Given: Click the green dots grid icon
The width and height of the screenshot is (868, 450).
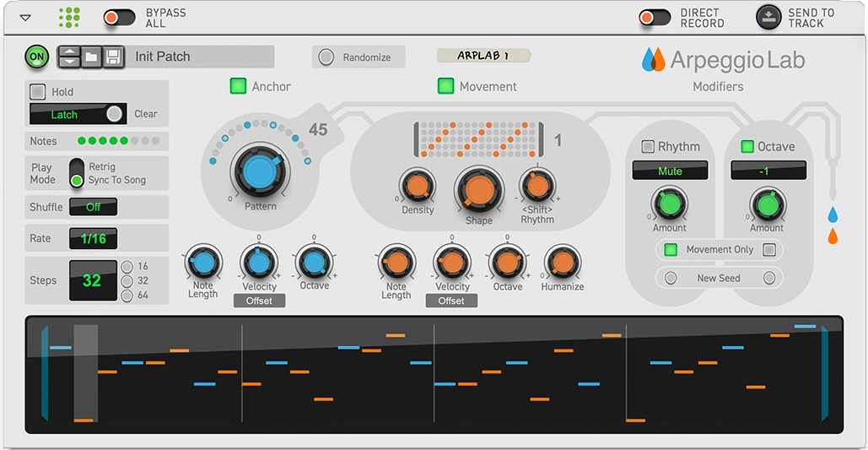Looking at the screenshot, I should (x=70, y=18).
